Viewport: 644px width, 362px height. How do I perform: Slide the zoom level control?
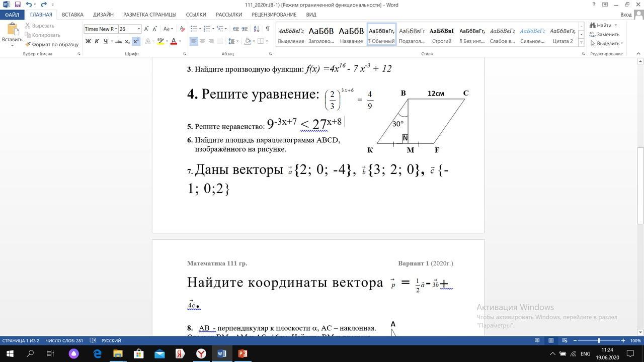[x=599, y=340]
